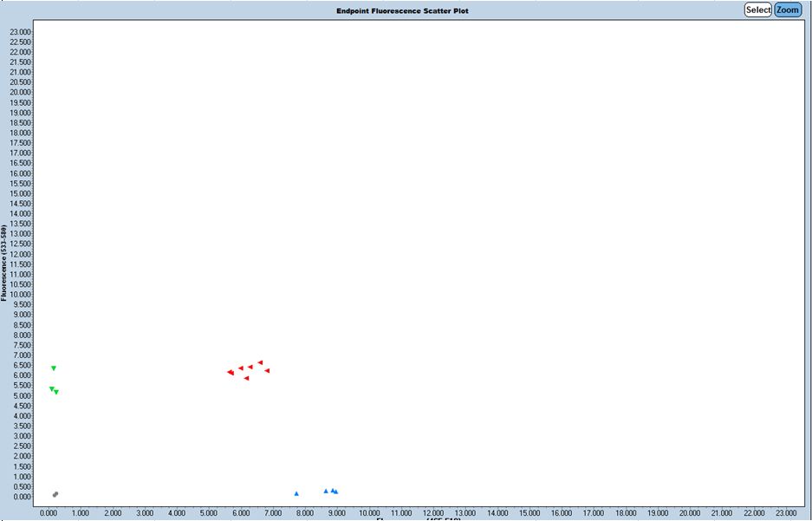
Task: Pick the lowest green triangle data point
Action: [56, 393]
